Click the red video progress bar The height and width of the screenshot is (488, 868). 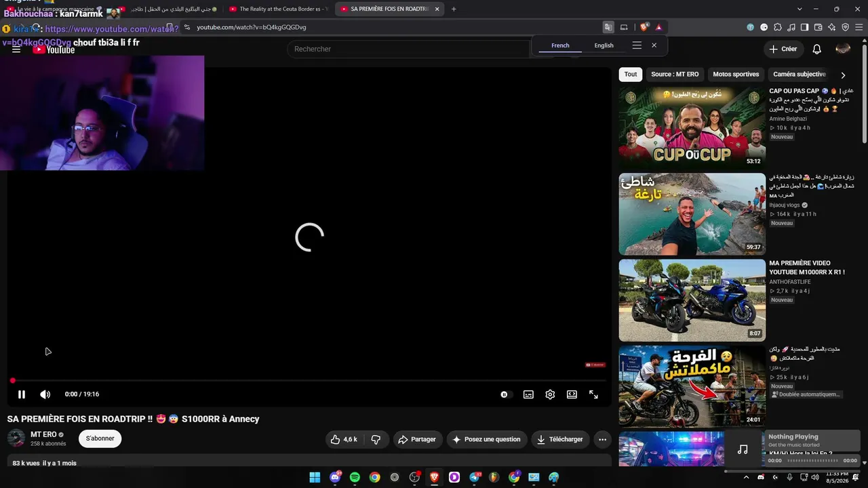tap(309, 380)
